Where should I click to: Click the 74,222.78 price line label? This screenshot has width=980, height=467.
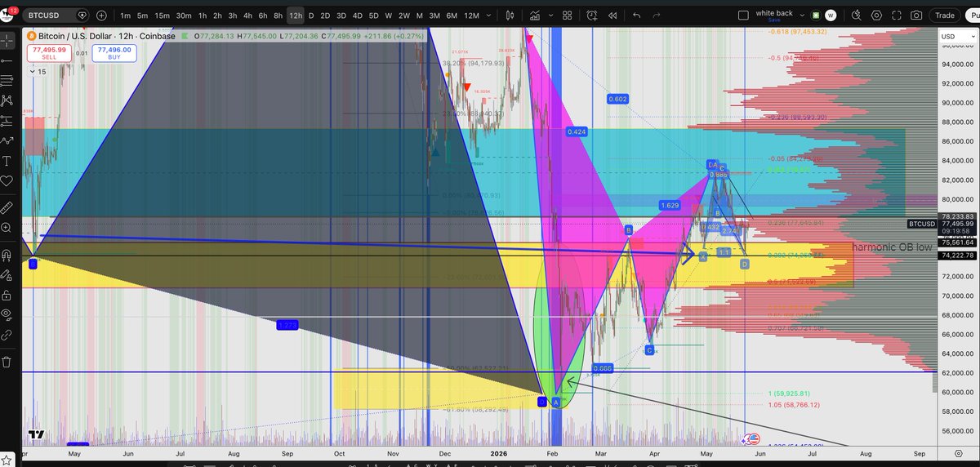point(956,255)
